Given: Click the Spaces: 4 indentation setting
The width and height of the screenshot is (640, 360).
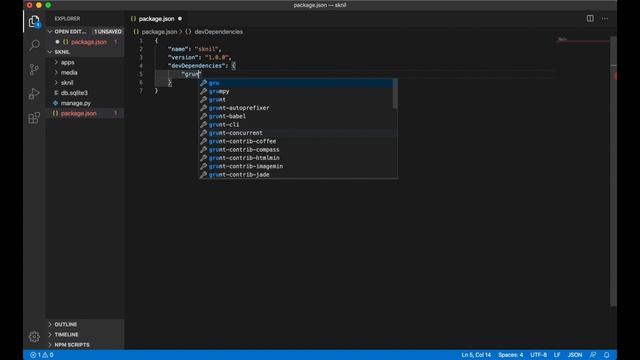Looking at the screenshot, I should (510, 355).
